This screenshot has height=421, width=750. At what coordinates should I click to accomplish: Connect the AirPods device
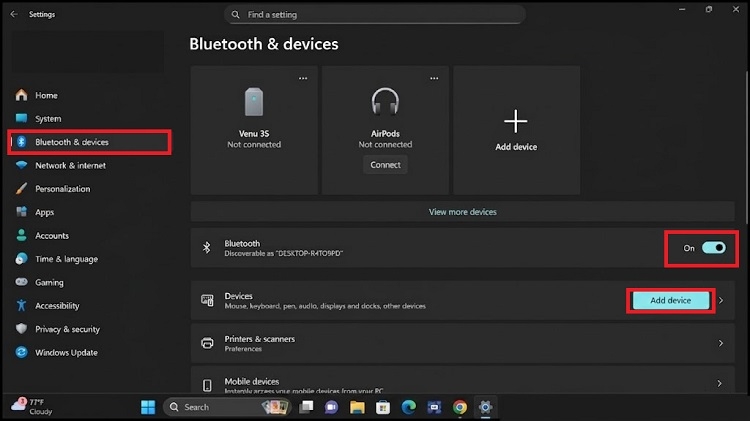click(385, 165)
